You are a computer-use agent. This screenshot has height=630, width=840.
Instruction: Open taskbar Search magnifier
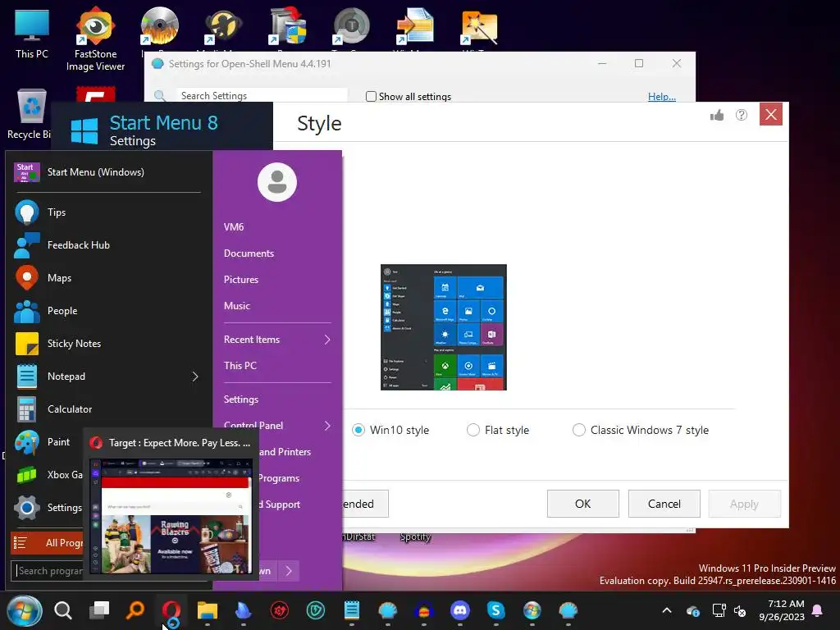[63, 610]
